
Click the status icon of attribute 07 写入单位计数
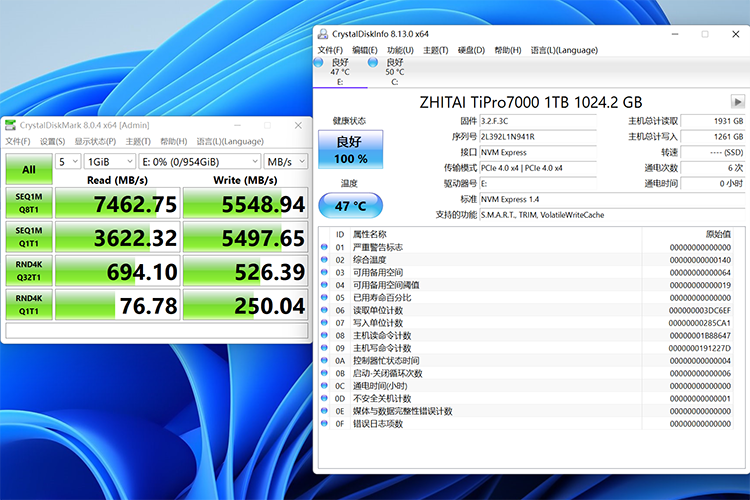pyautogui.click(x=324, y=322)
